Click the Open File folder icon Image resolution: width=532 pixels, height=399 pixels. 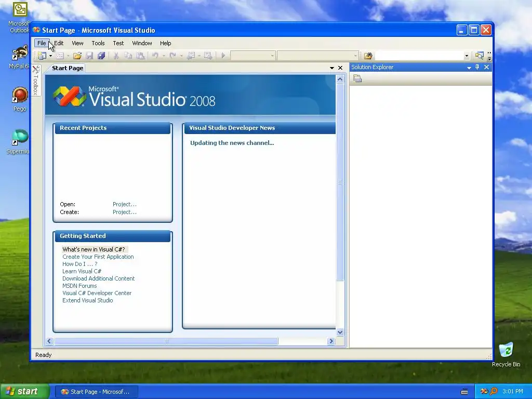coord(77,56)
